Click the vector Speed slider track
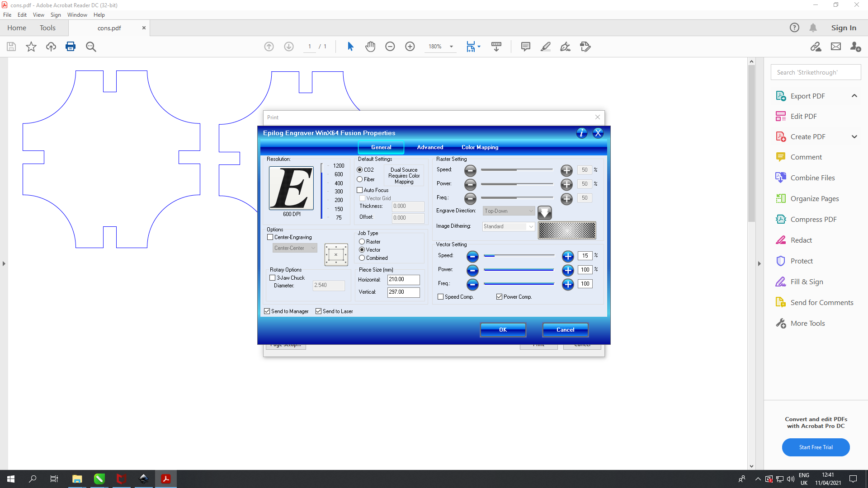The image size is (868, 488). (x=519, y=256)
